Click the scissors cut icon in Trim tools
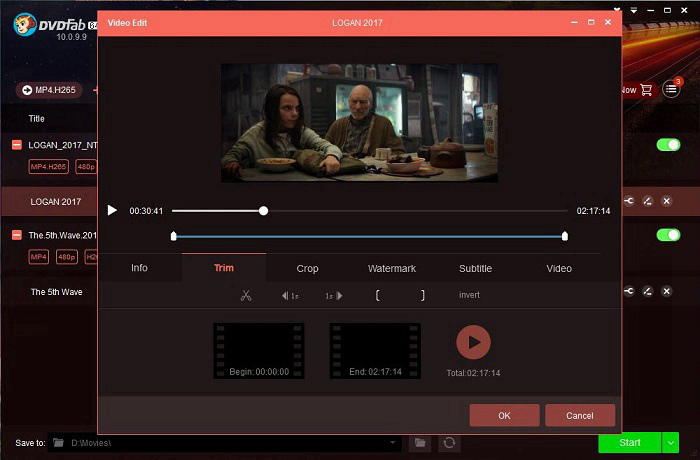This screenshot has width=700, height=460. (x=246, y=295)
